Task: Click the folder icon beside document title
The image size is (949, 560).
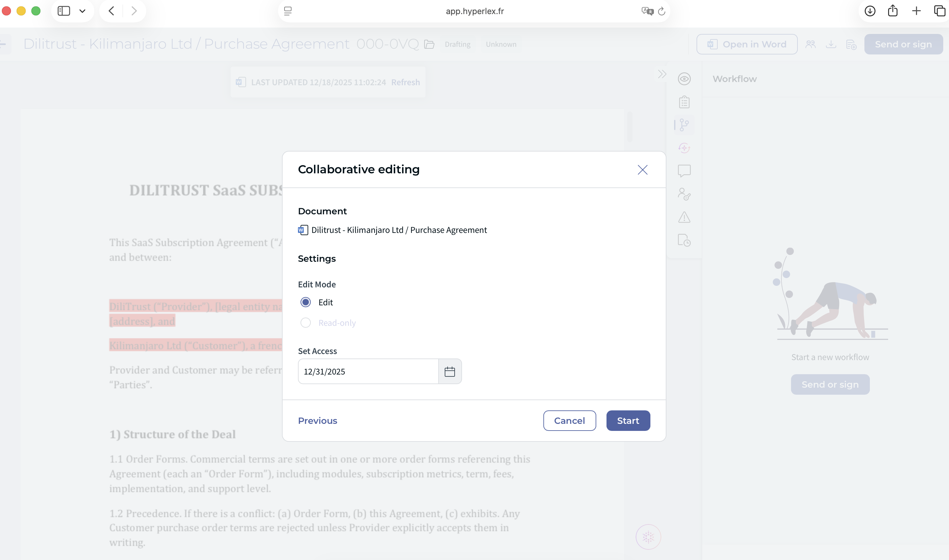Action: [x=429, y=45]
